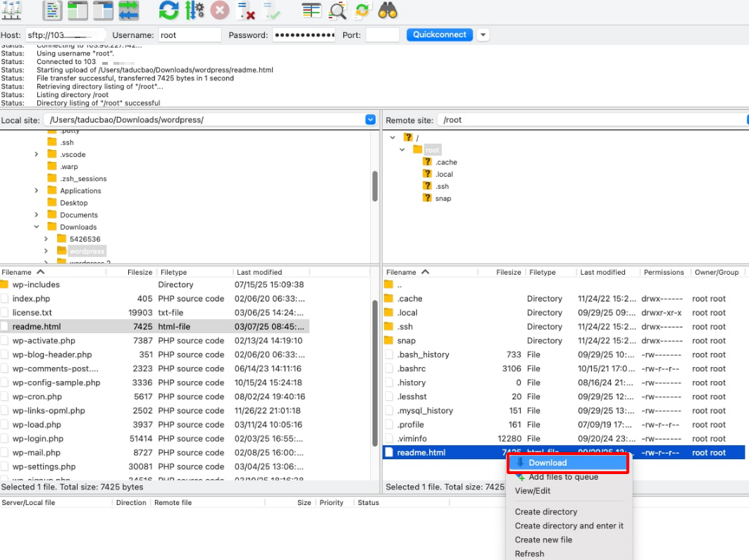
Task: Collapse the remote 'root' folder node
Action: (x=402, y=149)
